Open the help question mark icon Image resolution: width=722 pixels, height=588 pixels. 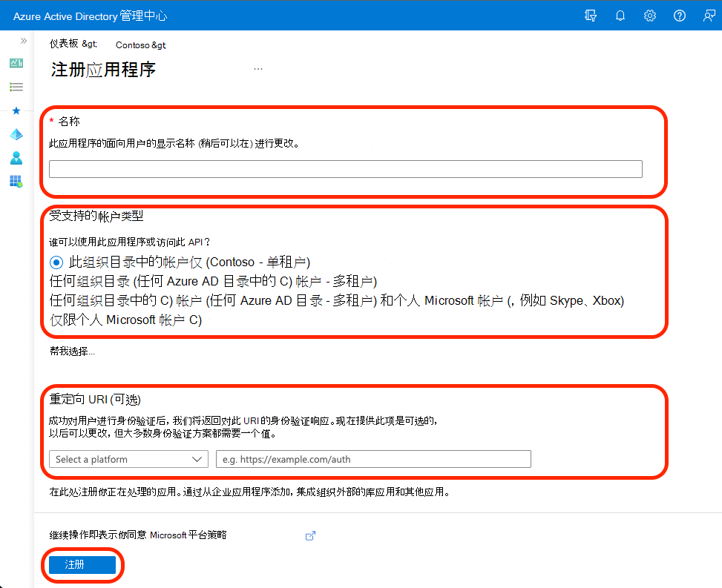pos(680,15)
